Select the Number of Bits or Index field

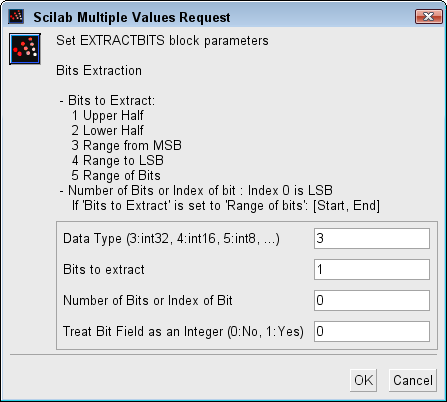372,300
